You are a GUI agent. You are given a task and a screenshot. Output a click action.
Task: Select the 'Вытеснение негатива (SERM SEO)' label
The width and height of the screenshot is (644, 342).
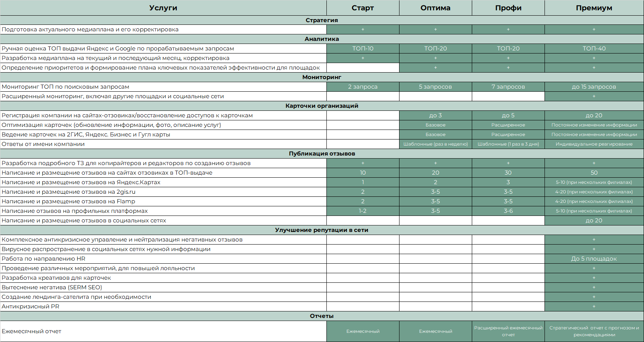[x=52, y=287]
